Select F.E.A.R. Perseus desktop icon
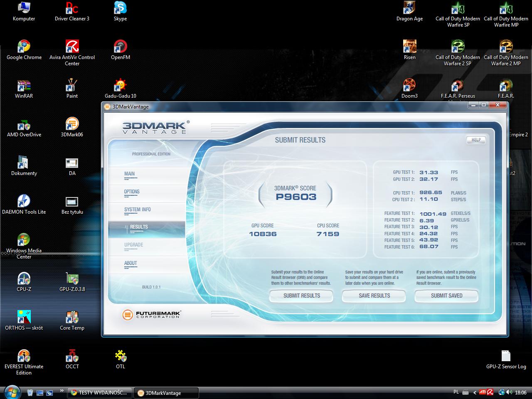Viewport: 532px width, 399px height. (x=458, y=89)
